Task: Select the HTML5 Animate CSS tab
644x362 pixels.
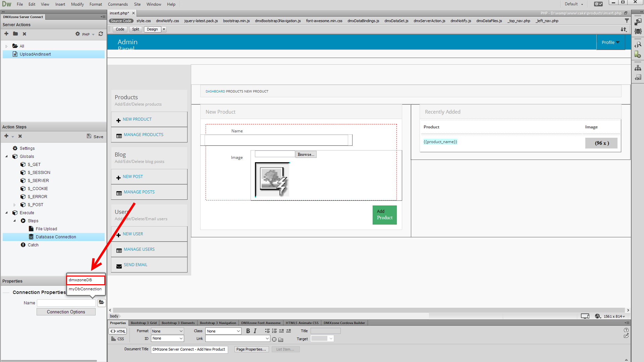Action: coord(302,323)
